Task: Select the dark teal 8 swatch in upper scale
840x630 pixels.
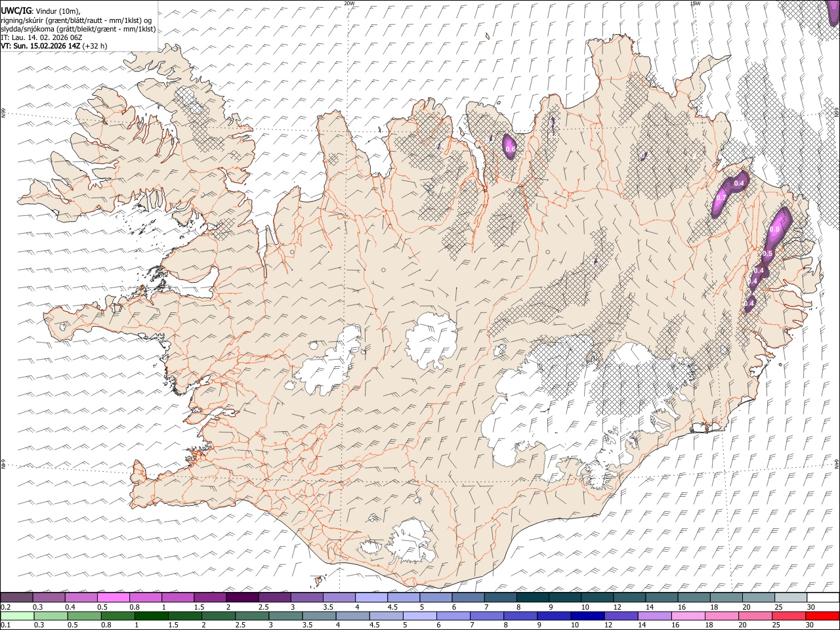Action: (532, 598)
